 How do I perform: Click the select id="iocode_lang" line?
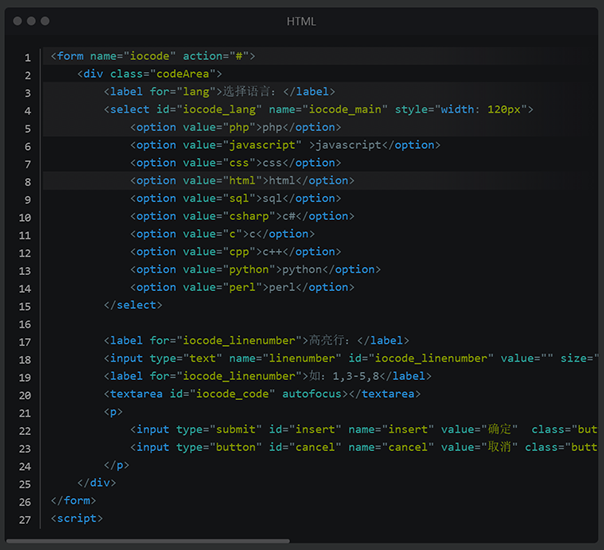pos(319,109)
